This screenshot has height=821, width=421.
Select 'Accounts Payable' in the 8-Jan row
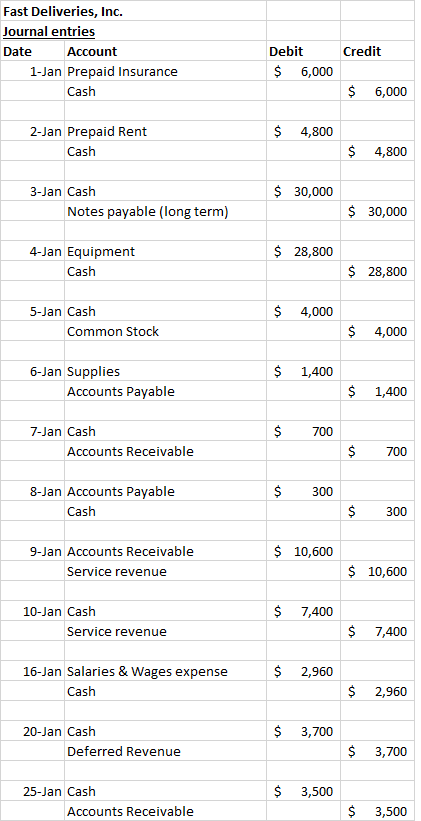(x=165, y=491)
